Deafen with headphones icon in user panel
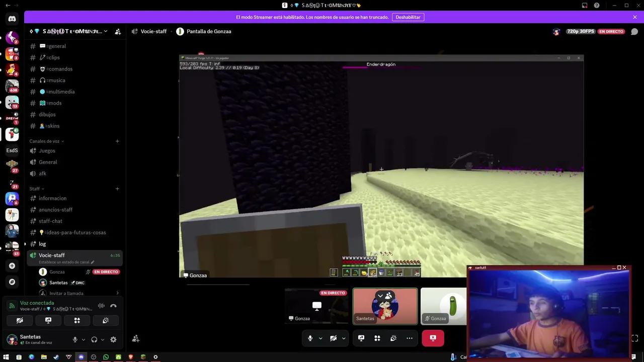The height and width of the screenshot is (362, 644). (94, 339)
